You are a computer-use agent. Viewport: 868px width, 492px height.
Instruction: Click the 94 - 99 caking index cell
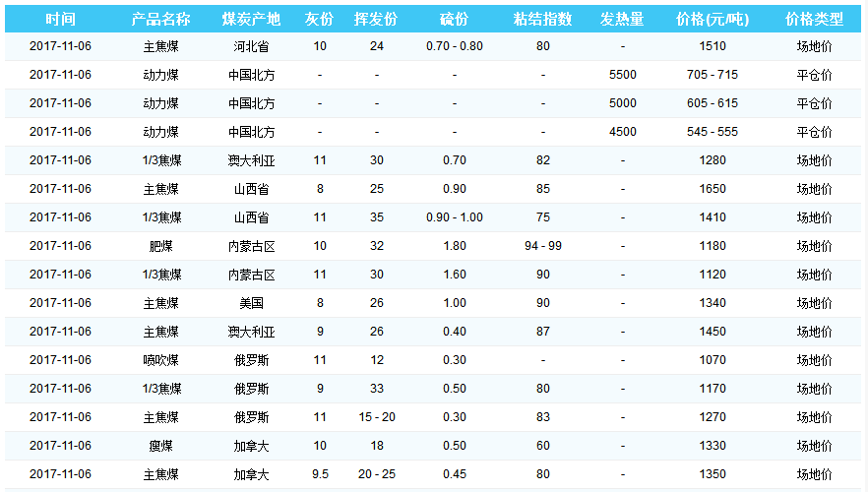tap(542, 246)
